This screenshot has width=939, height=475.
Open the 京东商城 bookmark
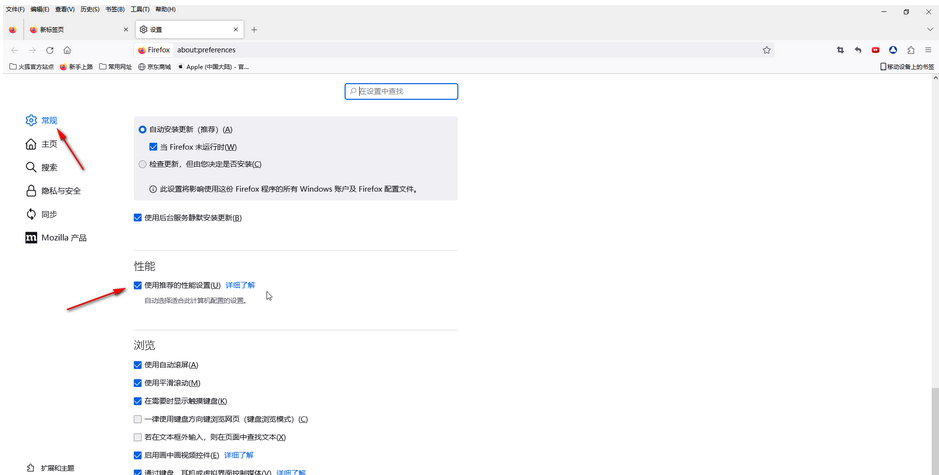tap(154, 67)
